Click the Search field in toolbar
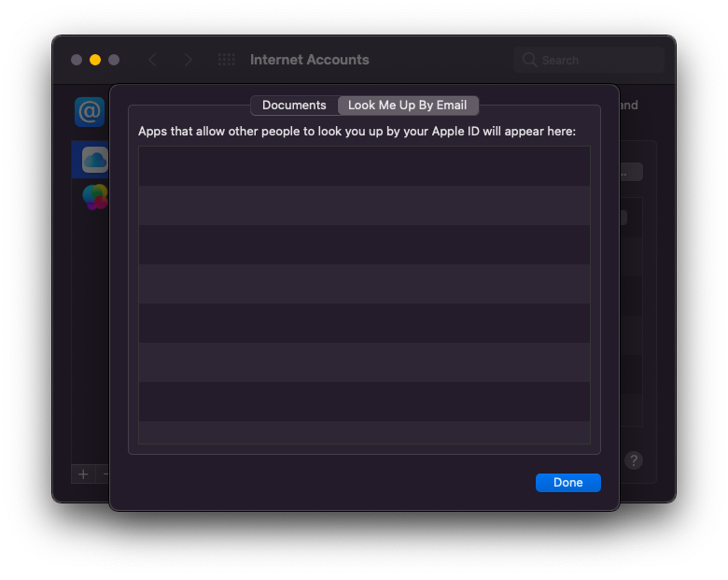 [x=589, y=60]
